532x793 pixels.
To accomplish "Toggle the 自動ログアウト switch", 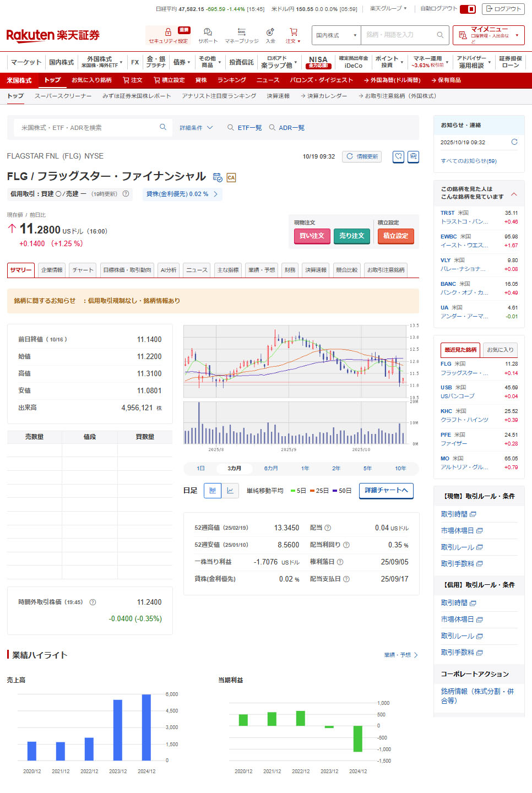I will [x=468, y=9].
